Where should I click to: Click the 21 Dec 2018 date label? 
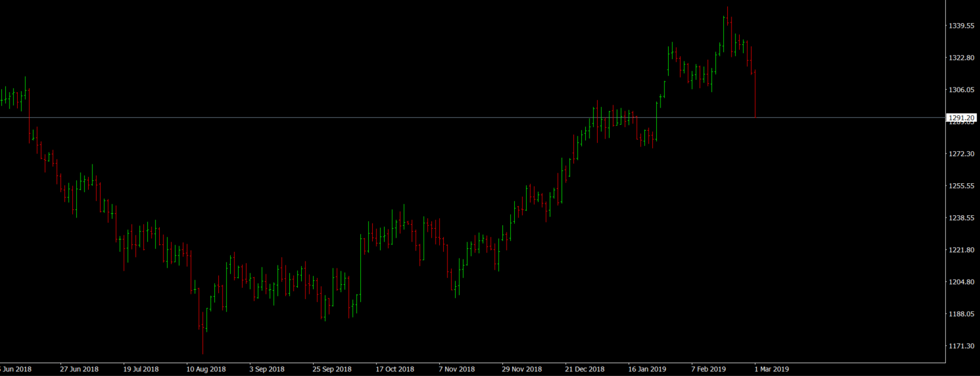[x=585, y=369]
